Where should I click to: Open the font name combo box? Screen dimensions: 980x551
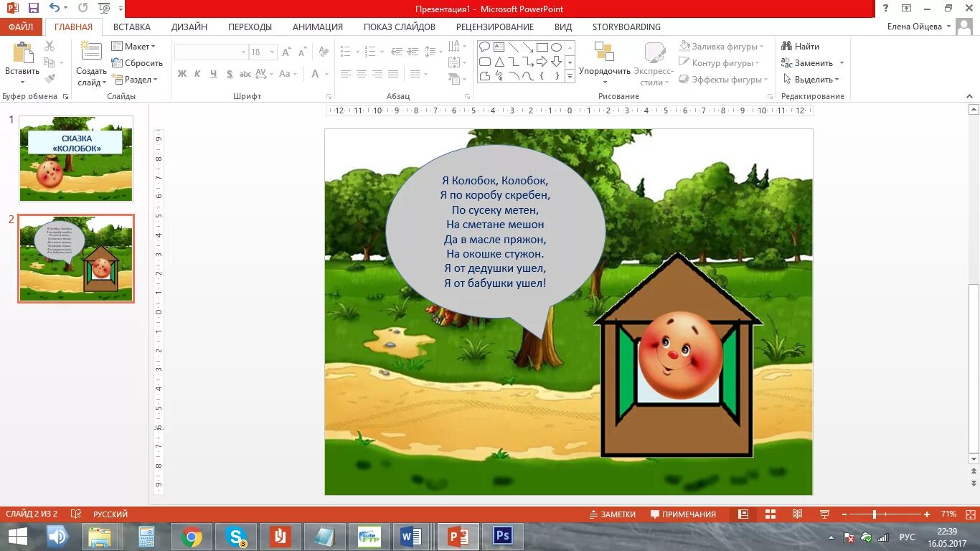point(211,52)
